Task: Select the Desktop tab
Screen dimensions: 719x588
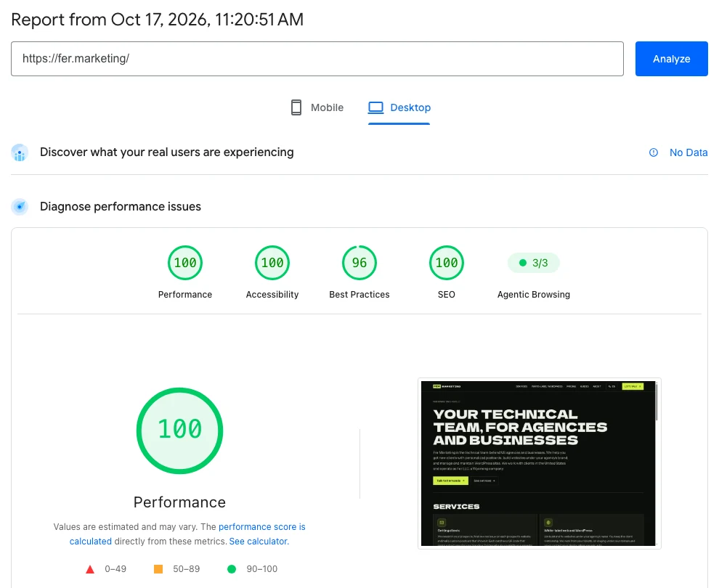Action: 399,107
